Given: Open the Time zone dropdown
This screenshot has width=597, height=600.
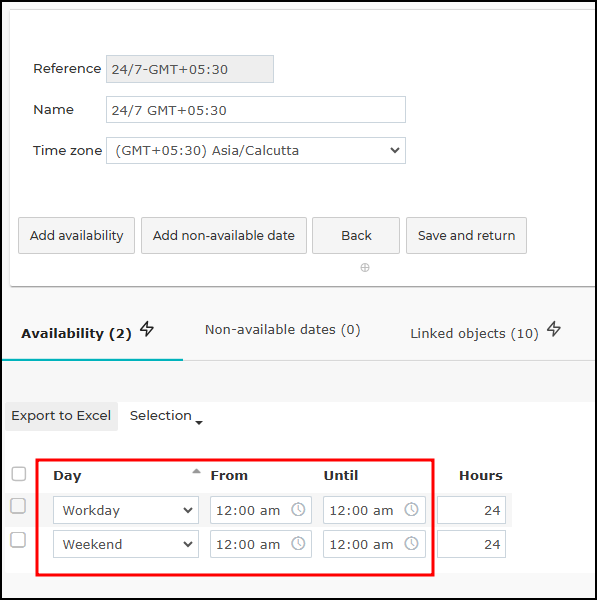Looking at the screenshot, I should [x=256, y=151].
